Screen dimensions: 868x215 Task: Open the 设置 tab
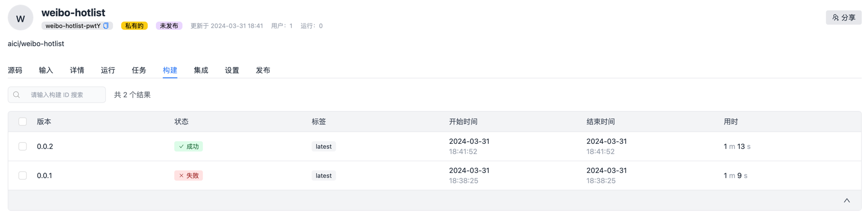coord(232,70)
